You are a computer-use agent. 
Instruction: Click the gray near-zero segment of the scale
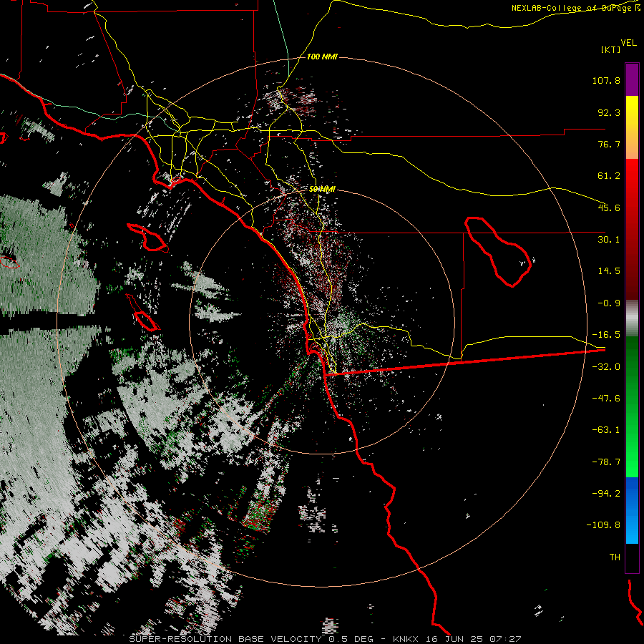(x=632, y=318)
